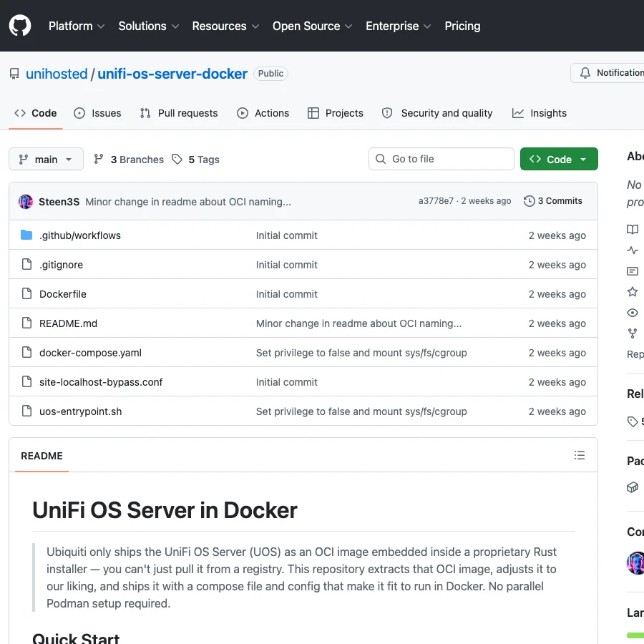
Task: Open README.md row commit message link
Action: pos(358,323)
